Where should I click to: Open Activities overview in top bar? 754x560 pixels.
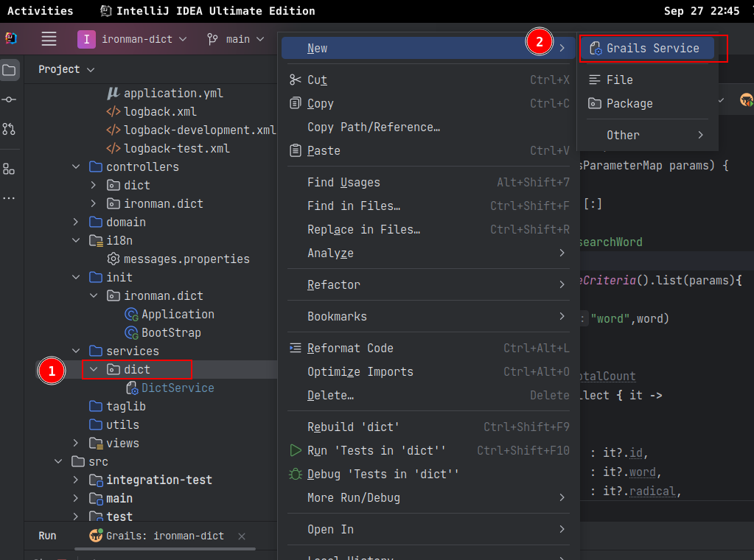click(41, 10)
